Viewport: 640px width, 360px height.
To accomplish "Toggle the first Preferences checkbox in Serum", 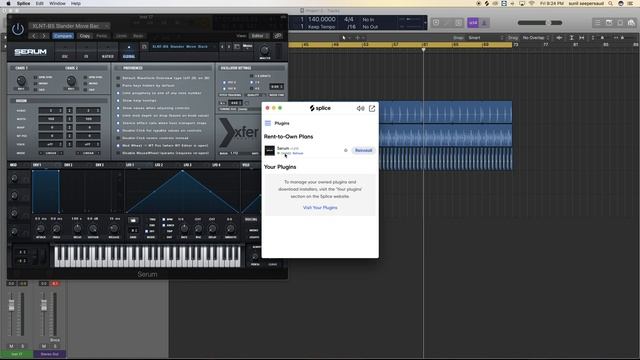I will tap(118, 78).
